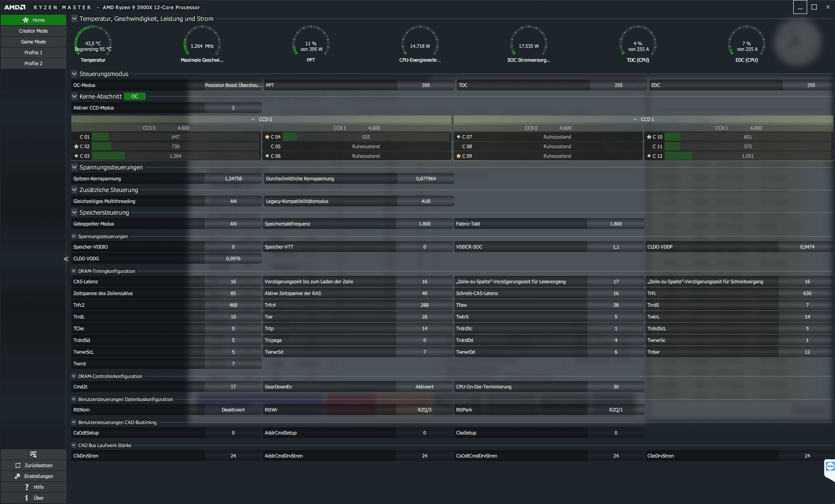Click the RttWr value RZQ/3
This screenshot has height=504, width=835.
(424, 410)
